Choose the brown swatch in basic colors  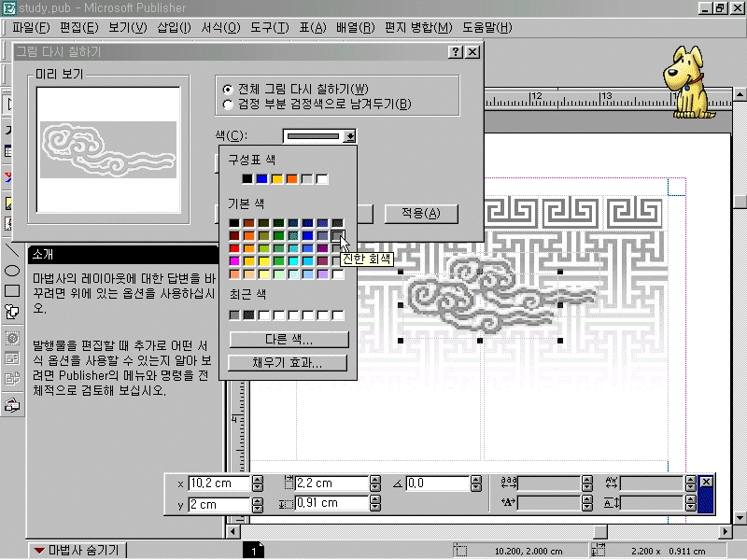(x=248, y=222)
